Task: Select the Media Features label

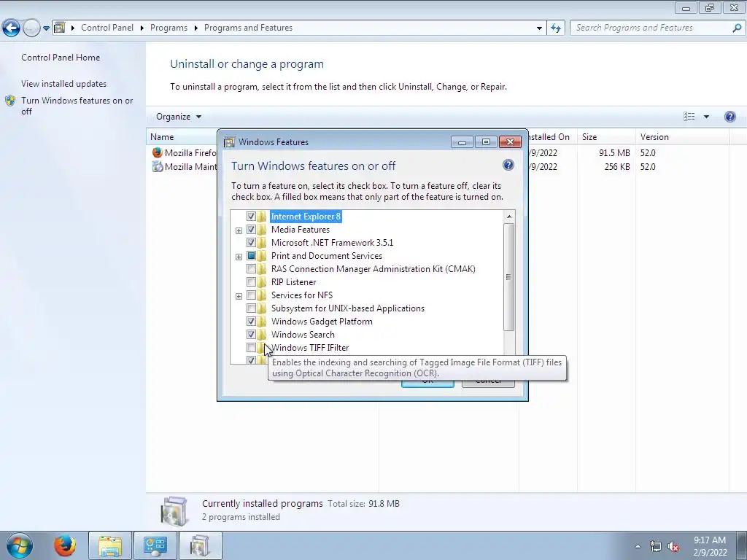Action: [x=300, y=230]
